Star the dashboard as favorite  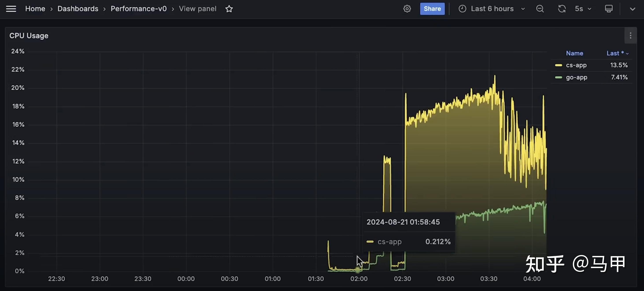pyautogui.click(x=229, y=9)
